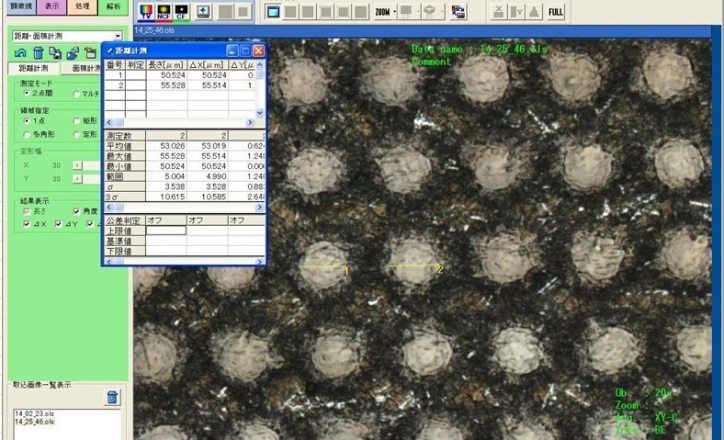Open the 解析 green tab

113,6
